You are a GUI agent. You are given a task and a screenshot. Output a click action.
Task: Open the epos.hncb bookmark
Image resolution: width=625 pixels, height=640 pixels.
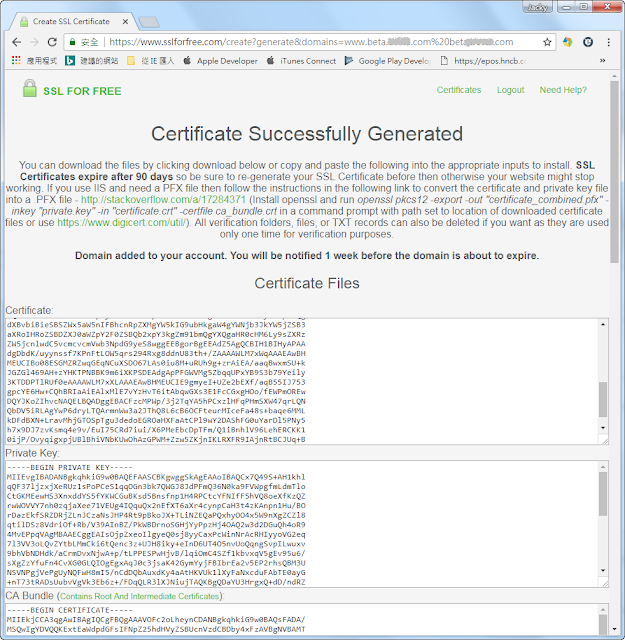click(484, 61)
